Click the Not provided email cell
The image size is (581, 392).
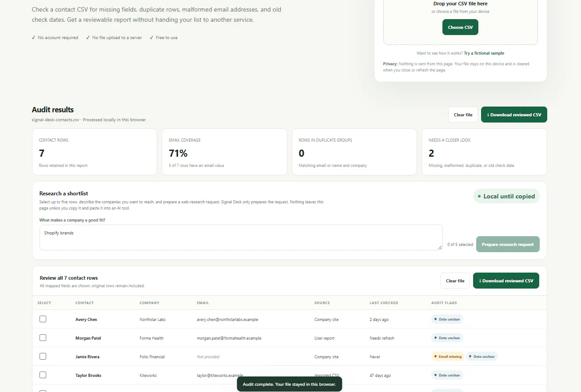pyautogui.click(x=208, y=357)
